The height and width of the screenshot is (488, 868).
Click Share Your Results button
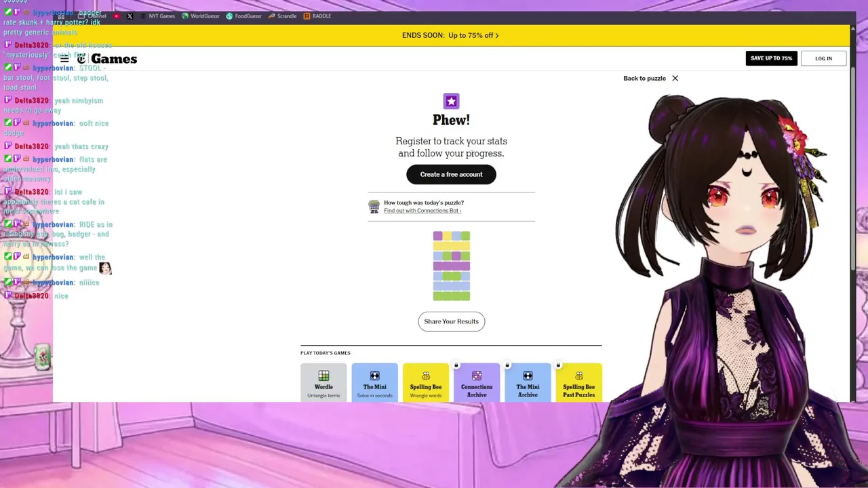pos(451,321)
